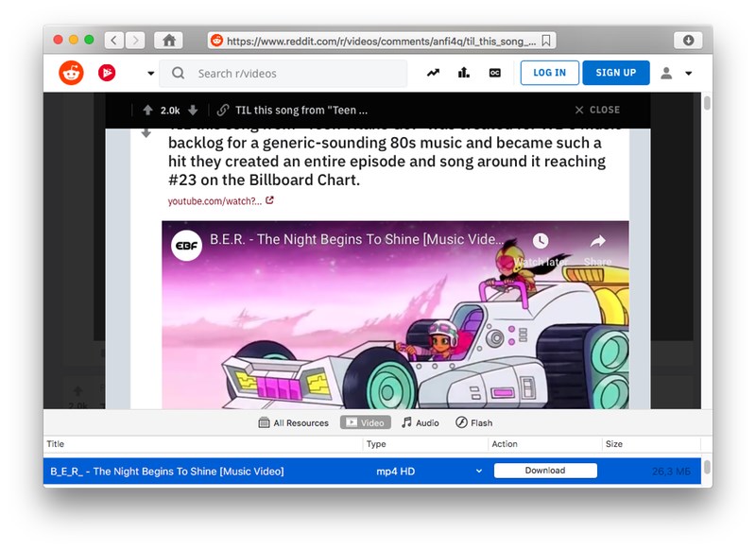The height and width of the screenshot is (550, 756).
Task: Open the All chart bars icon
Action: (464, 73)
